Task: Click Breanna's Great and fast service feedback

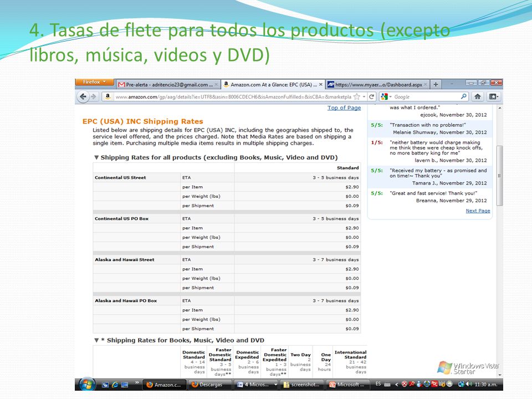Action: 429,197
